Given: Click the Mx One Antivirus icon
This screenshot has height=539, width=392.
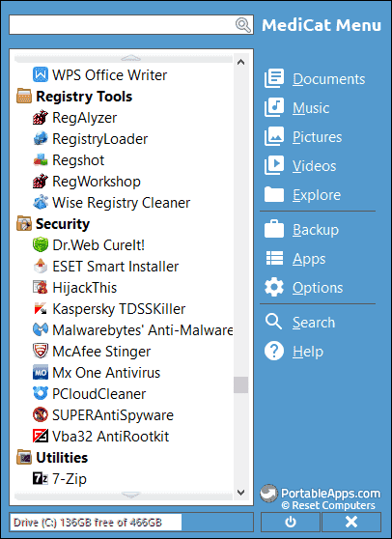Looking at the screenshot, I should point(41,372).
